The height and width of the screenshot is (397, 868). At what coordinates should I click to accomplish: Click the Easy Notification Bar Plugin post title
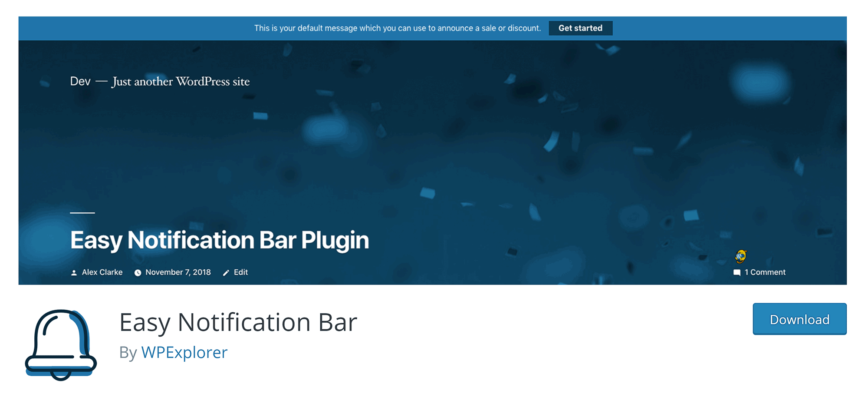click(x=220, y=240)
